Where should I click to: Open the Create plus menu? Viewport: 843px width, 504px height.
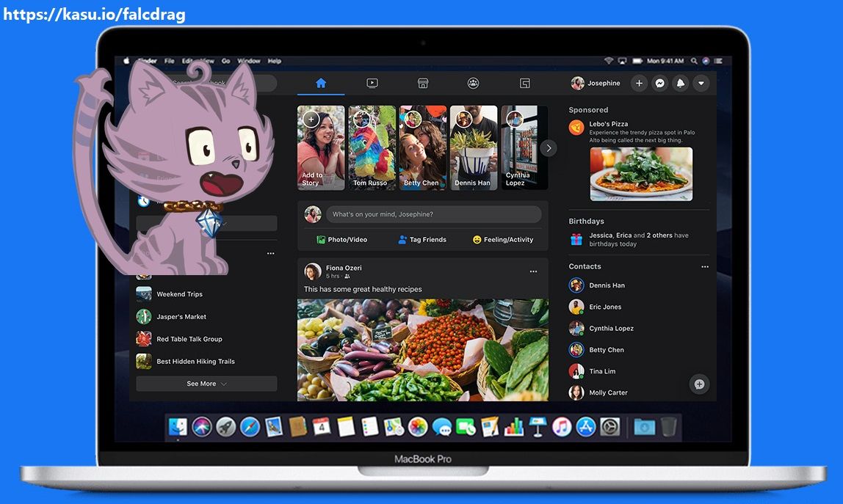[639, 84]
